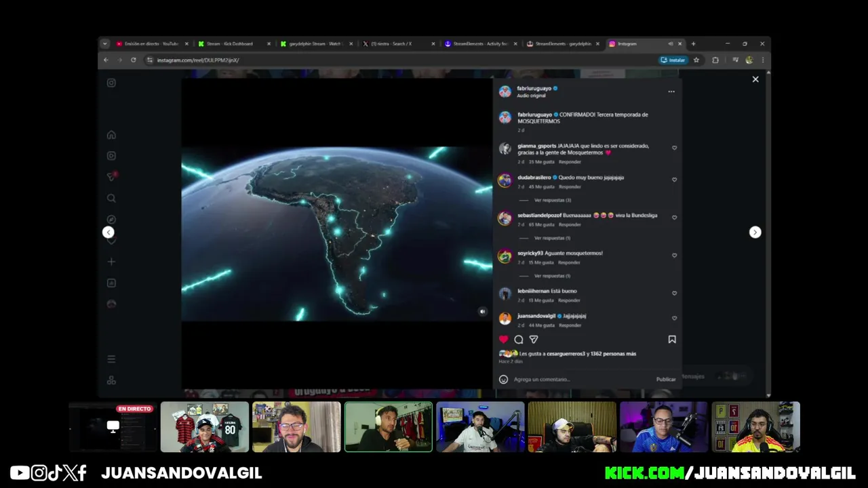Image resolution: width=868 pixels, height=488 pixels.
Task: Select the webcam thumbnail with the number 80 jersey
Action: point(205,427)
